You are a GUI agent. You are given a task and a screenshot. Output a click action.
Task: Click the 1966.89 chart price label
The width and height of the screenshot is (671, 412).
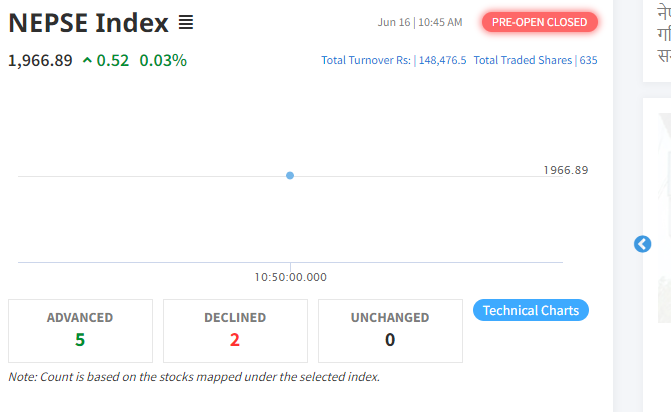click(566, 170)
